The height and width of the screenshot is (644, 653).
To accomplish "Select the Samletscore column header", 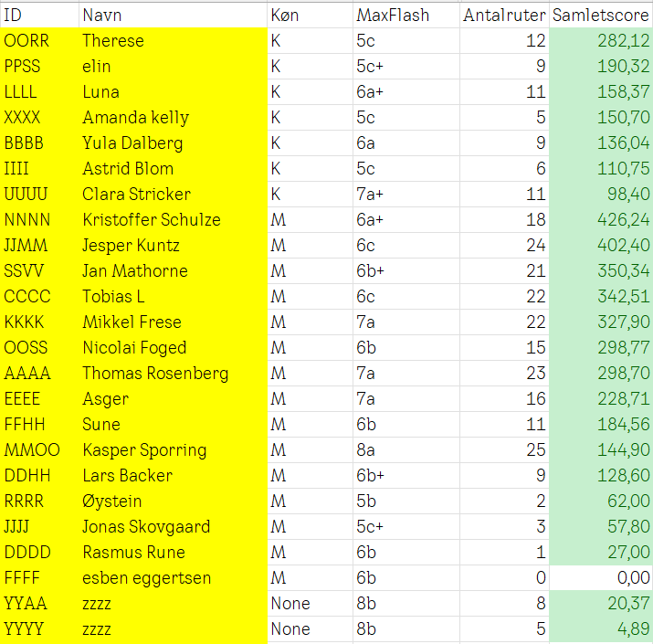I will 601,16.
